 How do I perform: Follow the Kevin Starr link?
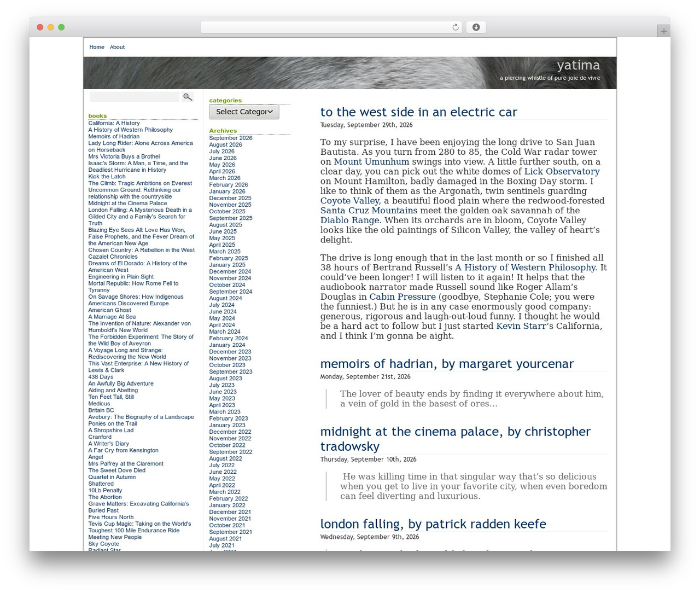(x=521, y=326)
